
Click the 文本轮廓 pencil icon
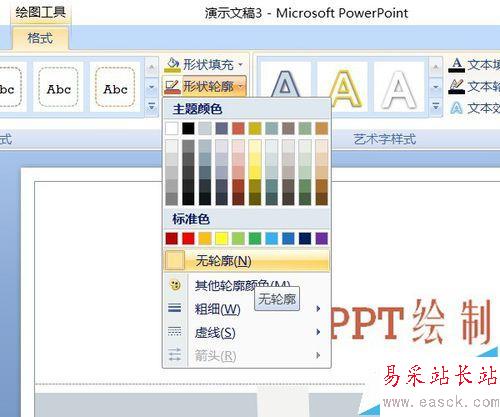tap(456, 87)
